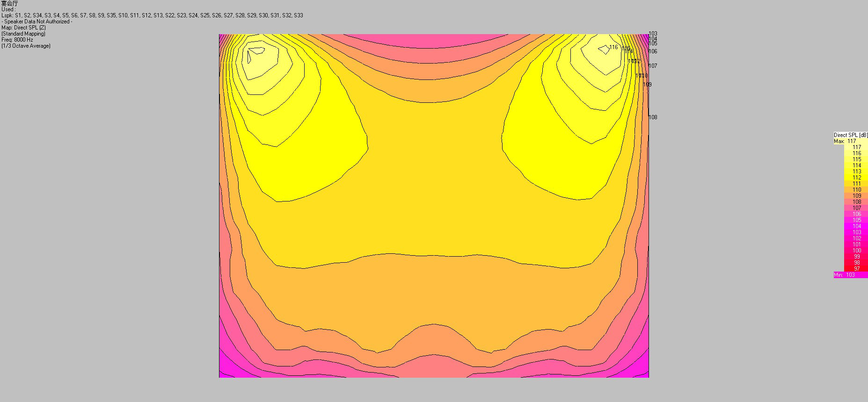Click the '(1/3 Octave Average)' text
Viewport: 868px width, 402px height.
coord(26,46)
